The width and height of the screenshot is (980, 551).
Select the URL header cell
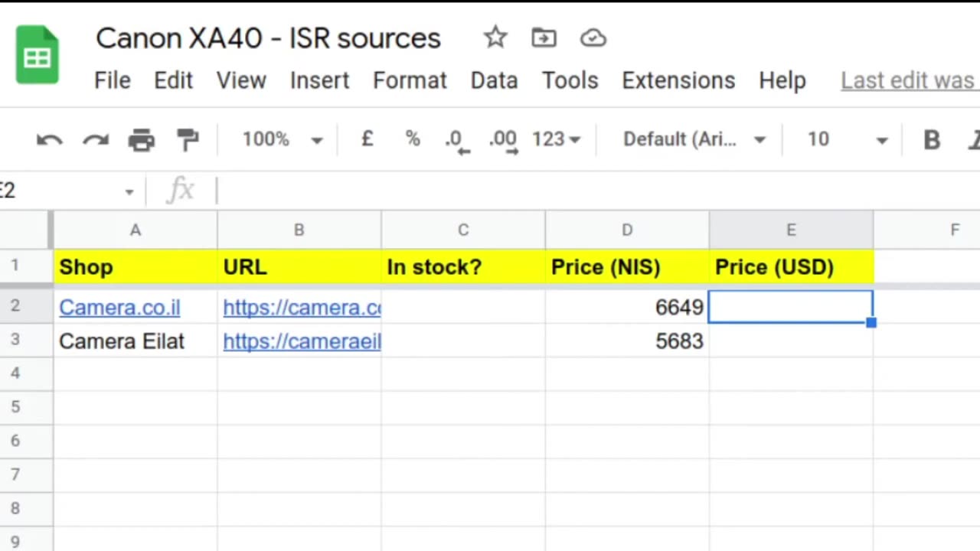pyautogui.click(x=299, y=267)
